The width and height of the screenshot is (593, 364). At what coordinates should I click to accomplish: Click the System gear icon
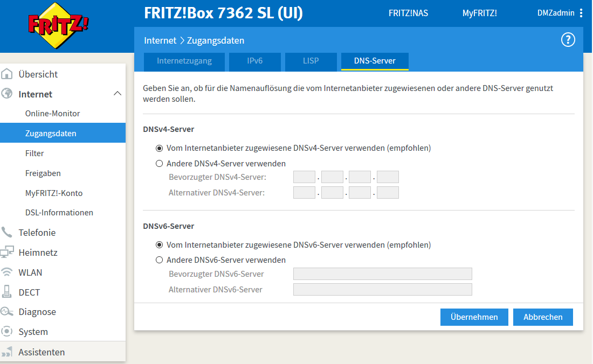point(7,332)
